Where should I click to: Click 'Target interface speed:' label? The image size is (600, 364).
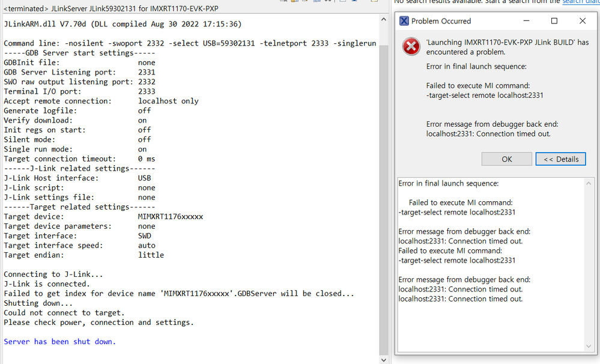[53, 245]
